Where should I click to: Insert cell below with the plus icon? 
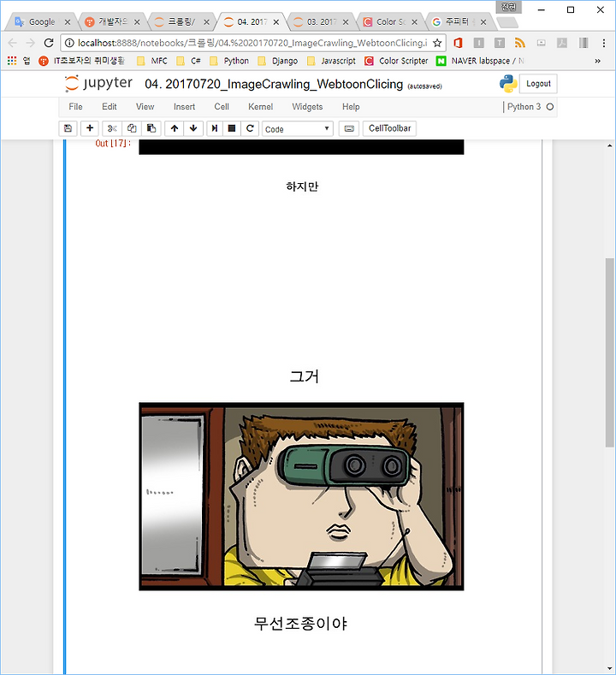point(90,128)
